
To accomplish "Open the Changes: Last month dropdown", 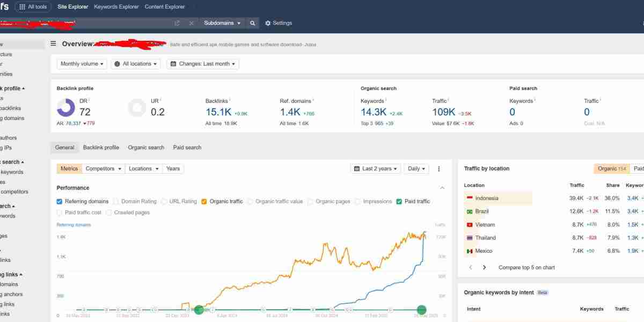I will 203,64.
